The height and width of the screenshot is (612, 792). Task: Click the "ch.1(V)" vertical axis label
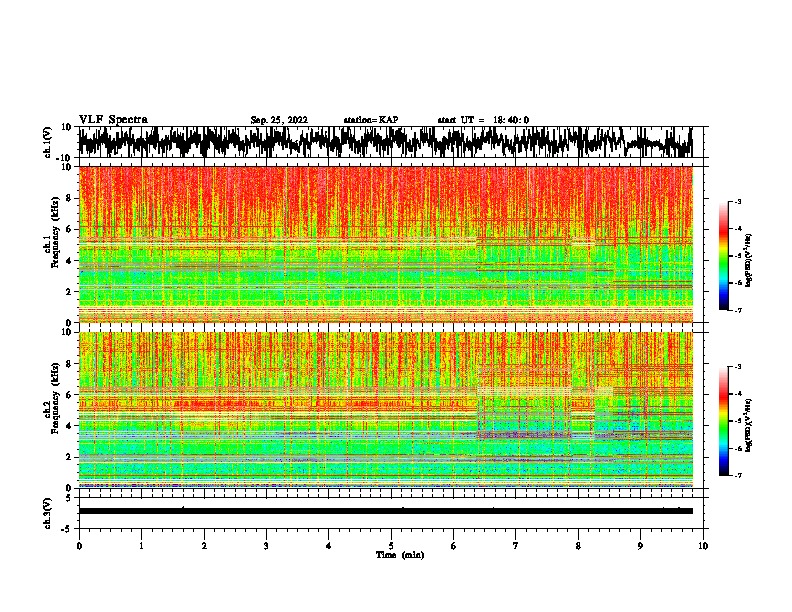click(47, 142)
